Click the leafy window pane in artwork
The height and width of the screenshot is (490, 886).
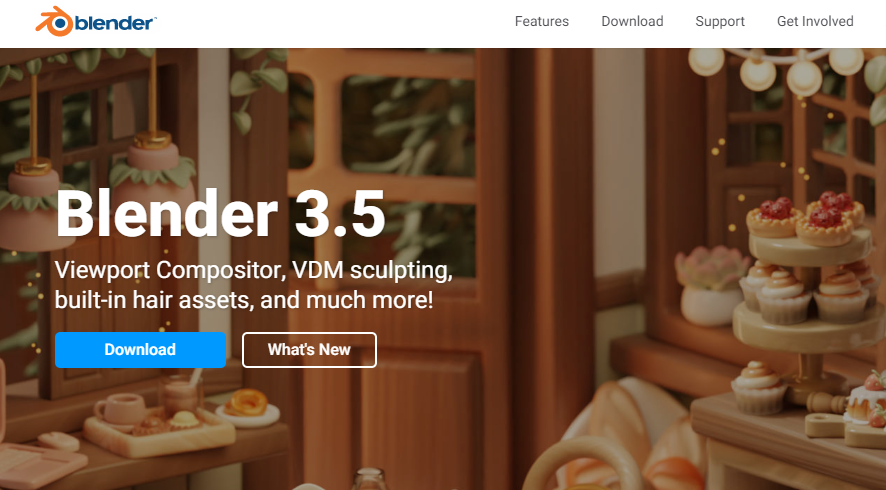tap(408, 124)
